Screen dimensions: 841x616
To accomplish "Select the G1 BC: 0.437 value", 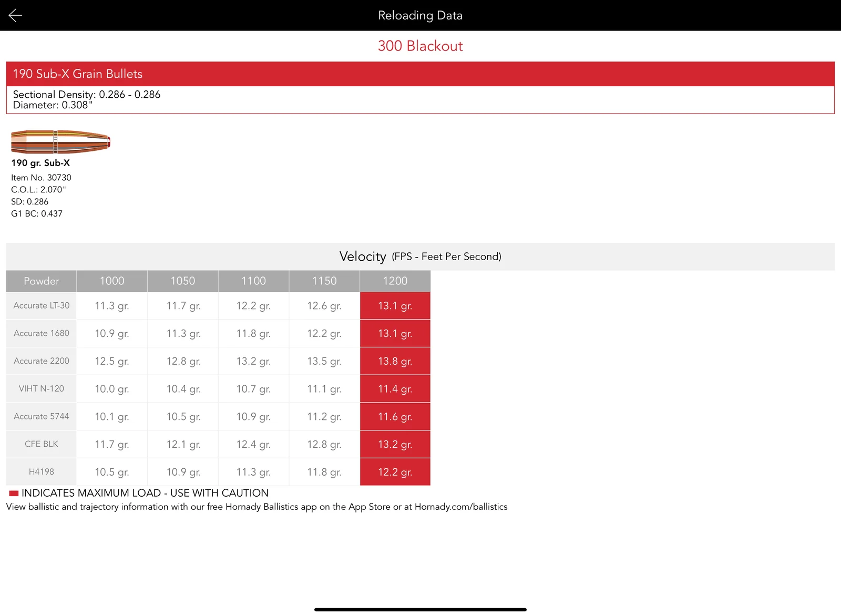I will (x=37, y=214).
